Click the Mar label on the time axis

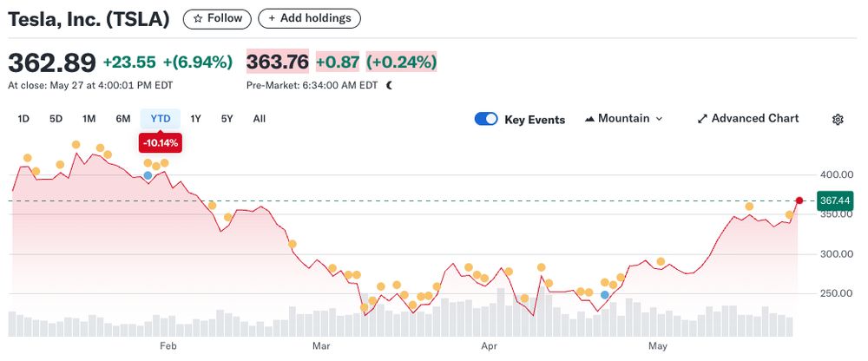coord(322,346)
